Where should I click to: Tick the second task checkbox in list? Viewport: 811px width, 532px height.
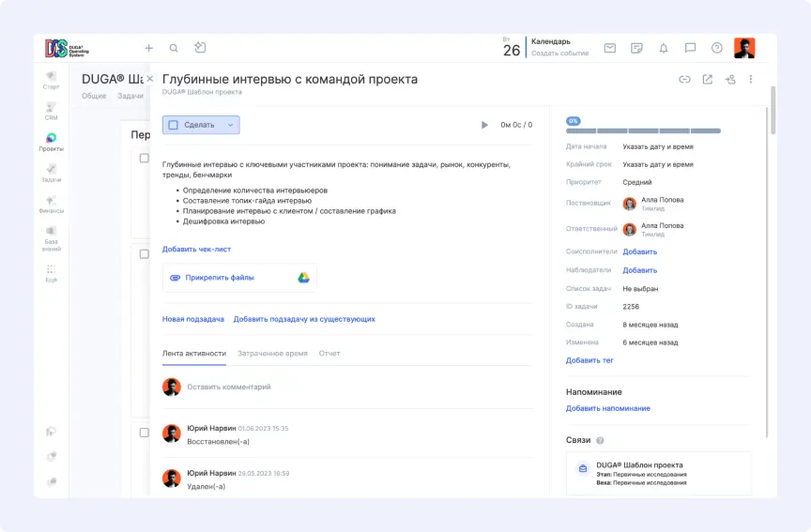coord(144,254)
